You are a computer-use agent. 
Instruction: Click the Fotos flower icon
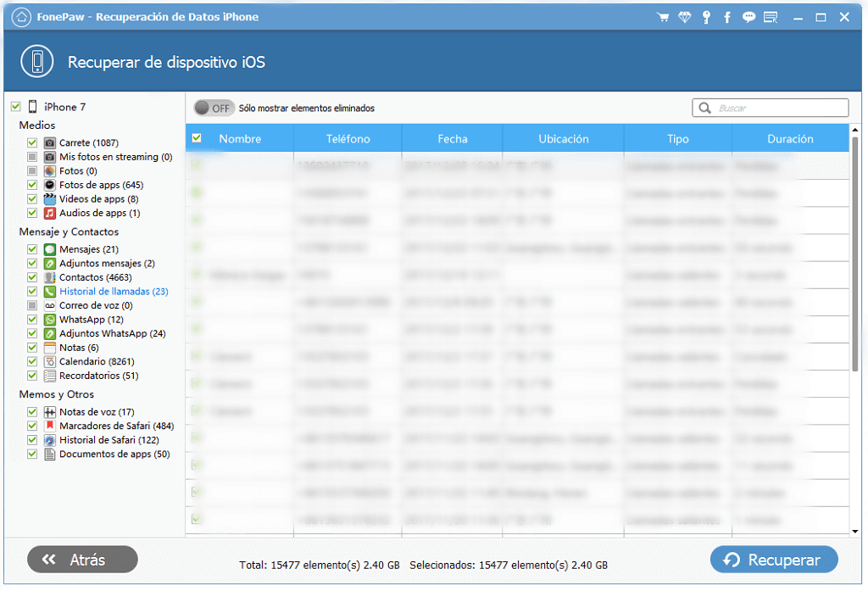[50, 170]
